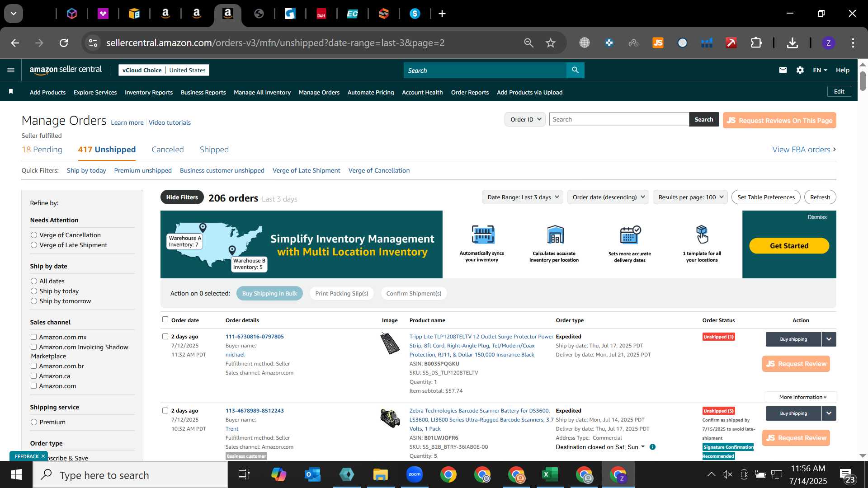
Task: Open order link 113-4678989-8512243
Action: (x=255, y=411)
